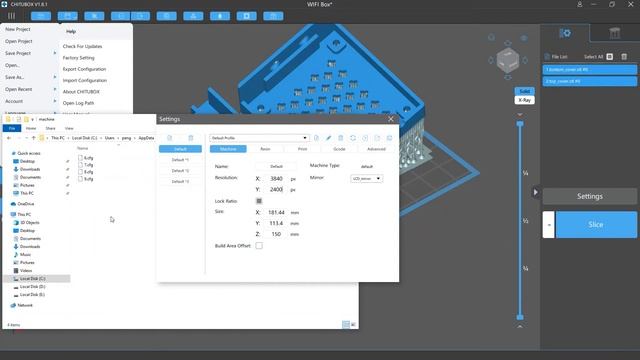Viewport: 640px width, 360px height.
Task: Click new-profile page icon right of profile dropdown
Action: [316, 138]
